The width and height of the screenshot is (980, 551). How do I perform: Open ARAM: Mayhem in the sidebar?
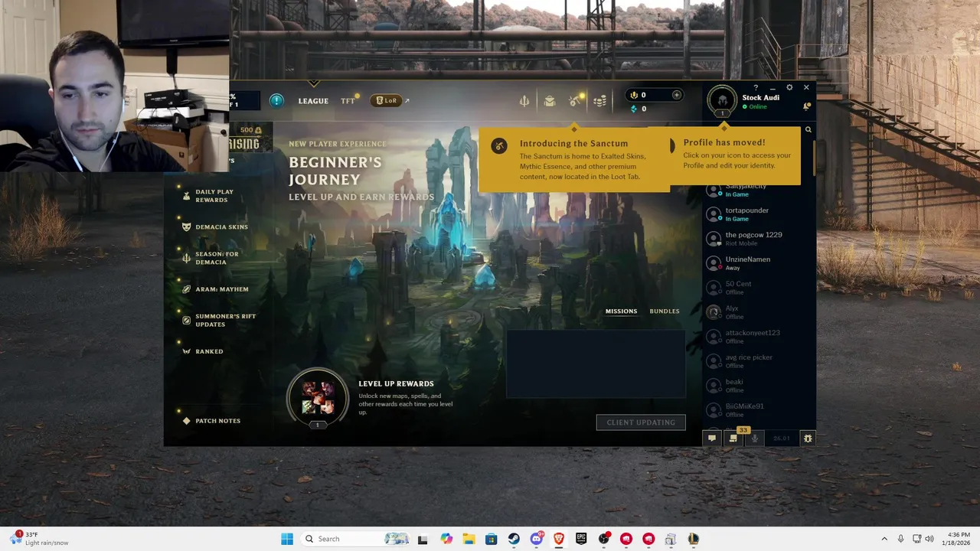[x=215, y=289]
